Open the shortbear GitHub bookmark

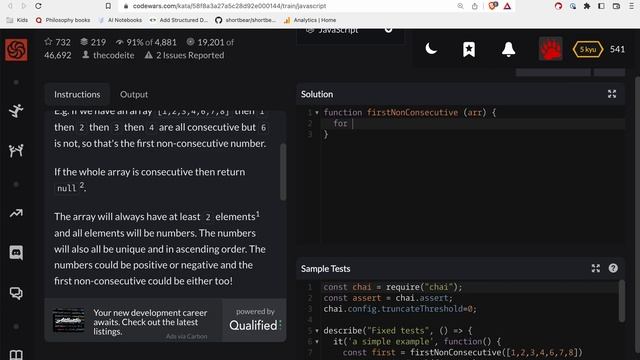click(245, 20)
